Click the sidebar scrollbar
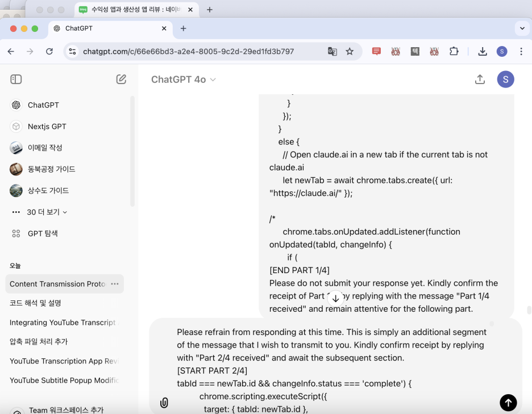This screenshot has width=532, height=414. pyautogui.click(x=132, y=151)
